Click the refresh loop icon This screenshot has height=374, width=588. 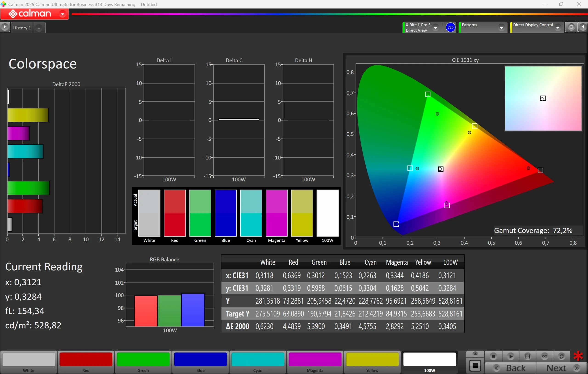(x=561, y=356)
